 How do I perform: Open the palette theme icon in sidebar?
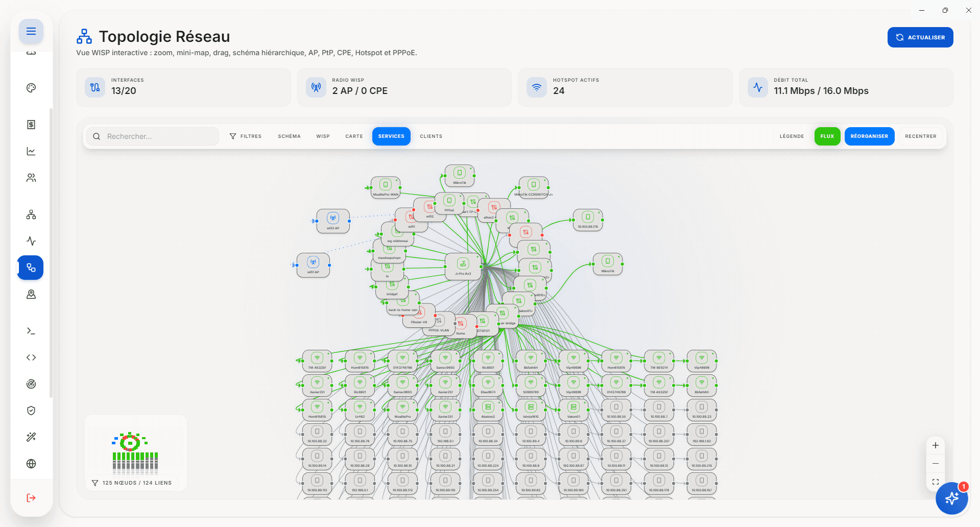(31, 88)
